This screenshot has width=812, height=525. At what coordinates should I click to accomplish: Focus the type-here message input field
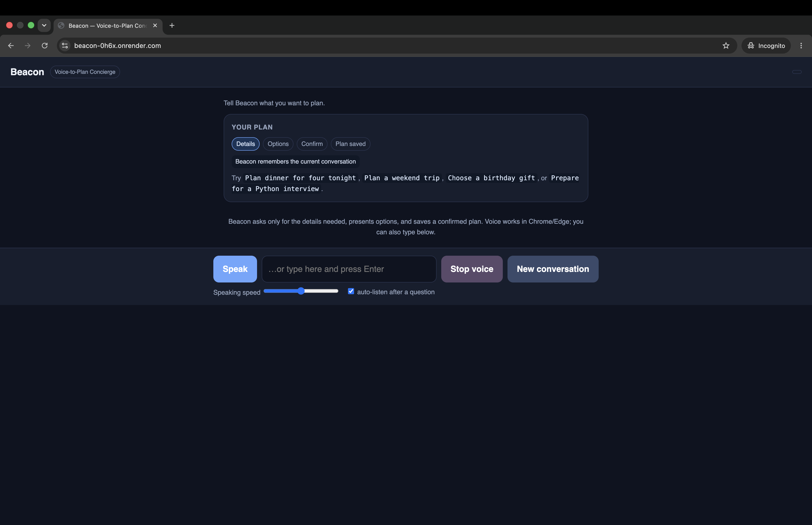click(349, 269)
